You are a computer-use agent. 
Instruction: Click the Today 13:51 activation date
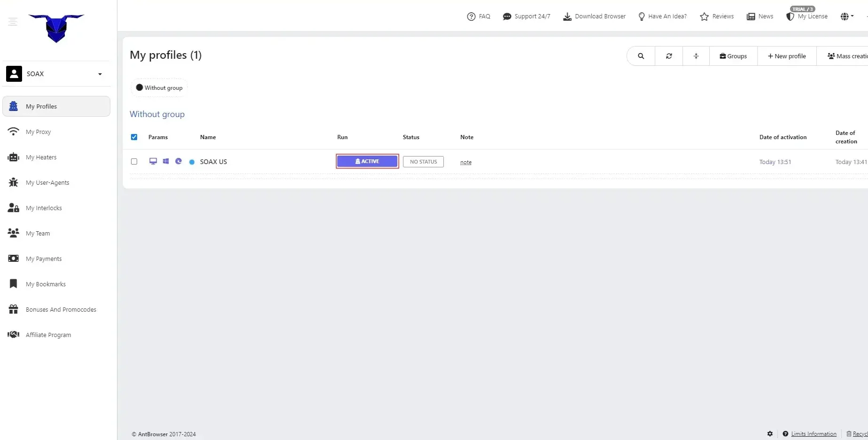click(x=775, y=162)
